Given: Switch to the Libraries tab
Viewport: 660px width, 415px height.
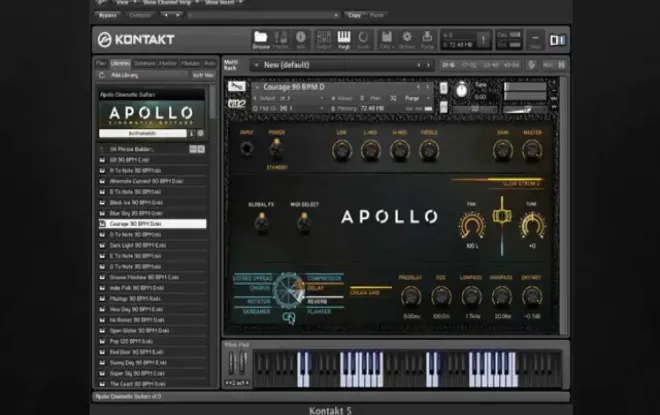Looking at the screenshot, I should click(x=120, y=64).
